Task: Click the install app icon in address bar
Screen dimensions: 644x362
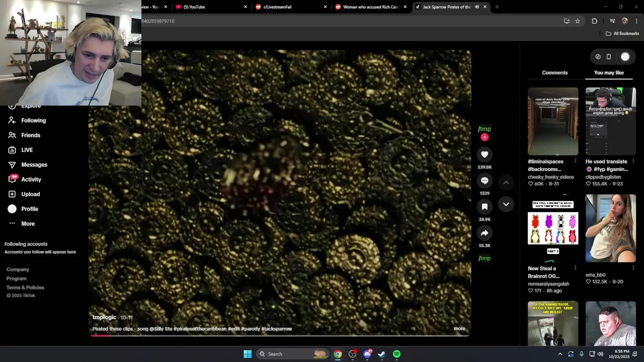Action: click(567, 21)
